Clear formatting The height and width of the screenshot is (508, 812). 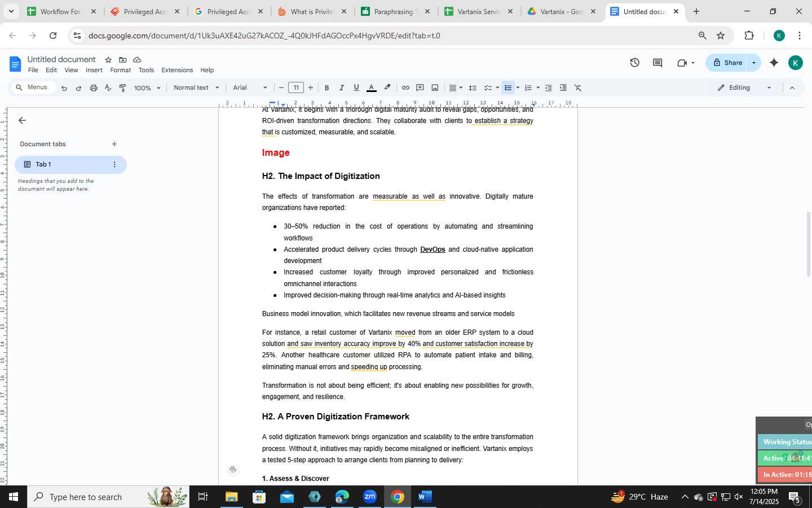click(x=578, y=87)
